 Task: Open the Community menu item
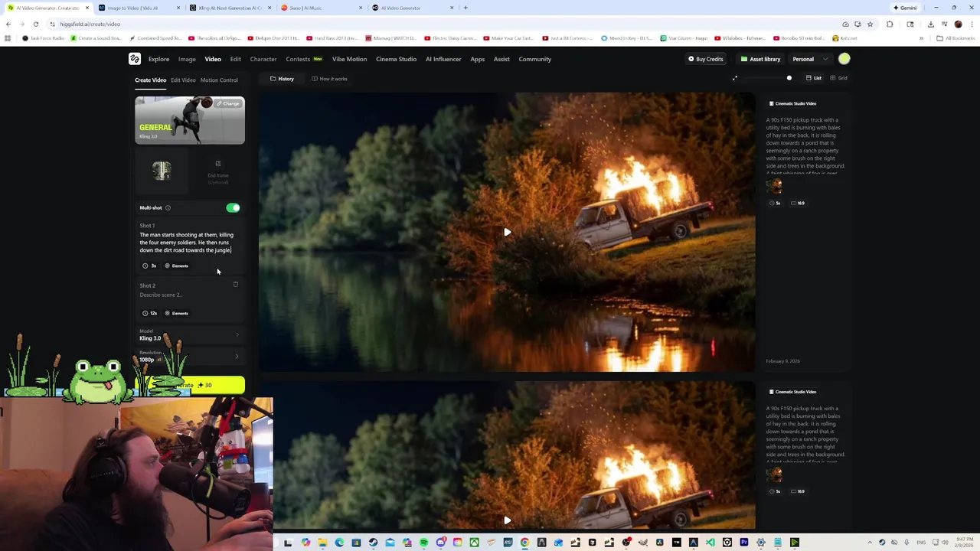[534, 59]
